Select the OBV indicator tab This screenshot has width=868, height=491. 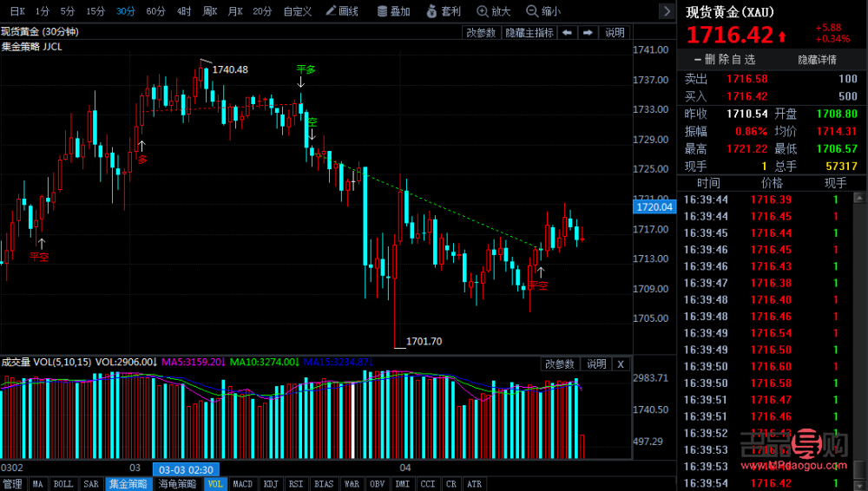click(377, 484)
